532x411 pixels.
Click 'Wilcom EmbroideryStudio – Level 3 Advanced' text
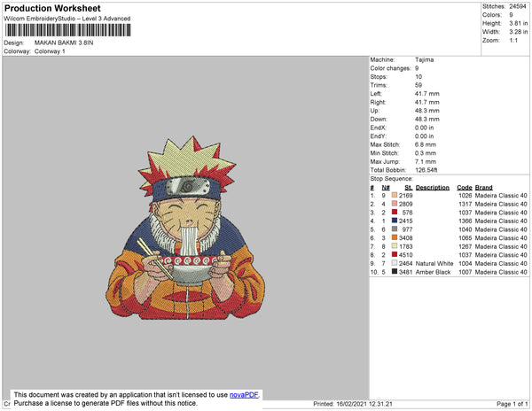[67, 19]
